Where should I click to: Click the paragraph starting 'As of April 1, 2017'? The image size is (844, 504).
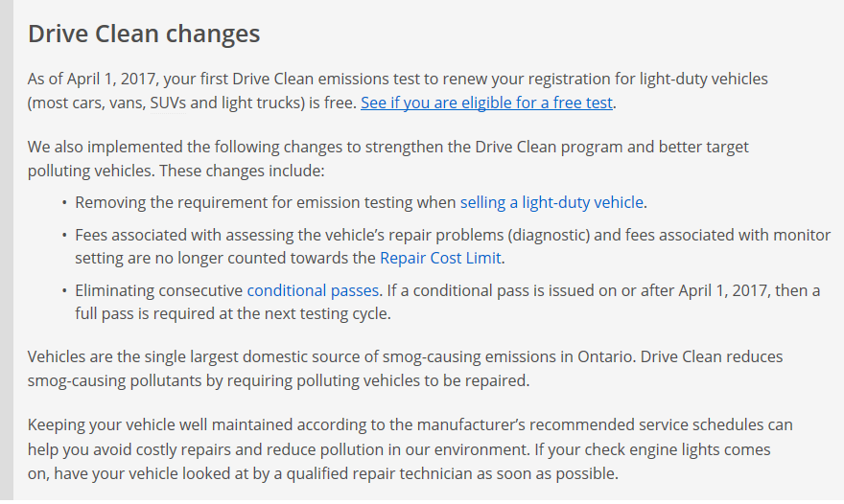398,91
